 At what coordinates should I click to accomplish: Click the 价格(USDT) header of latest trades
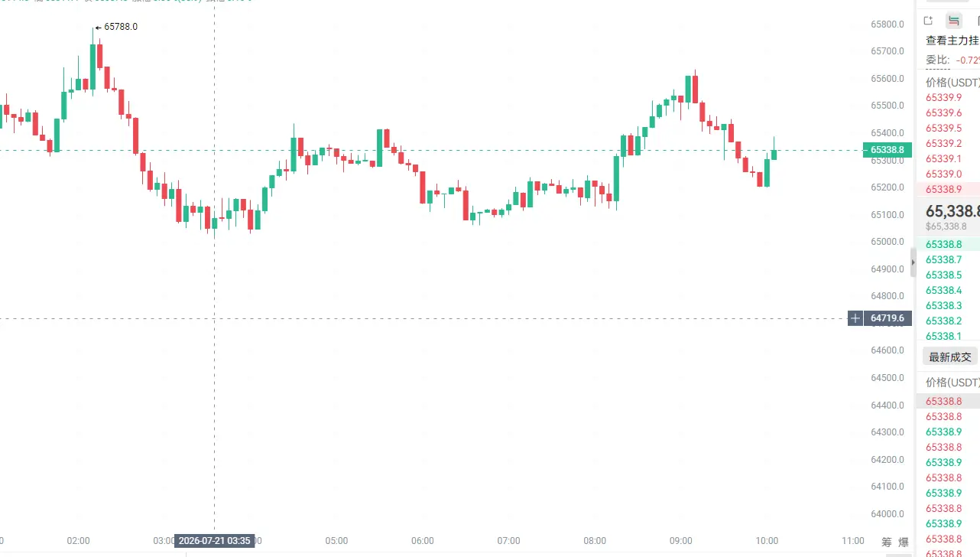[x=952, y=382]
